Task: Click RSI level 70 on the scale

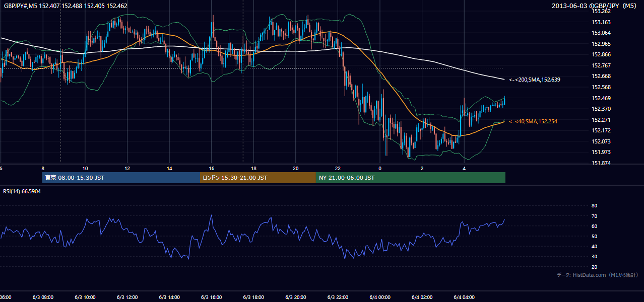Action: pyautogui.click(x=594, y=216)
